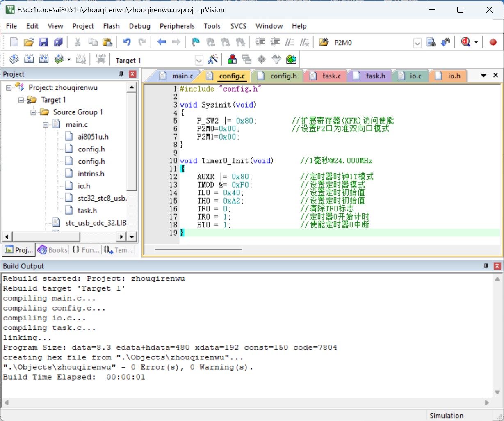This screenshot has height=421, width=504.
Task: Select ai8051u.h in project tree
Action: pos(93,137)
